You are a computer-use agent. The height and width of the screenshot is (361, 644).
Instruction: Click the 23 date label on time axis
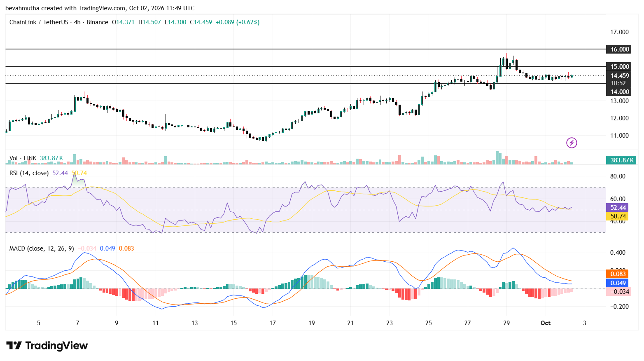(x=390, y=323)
